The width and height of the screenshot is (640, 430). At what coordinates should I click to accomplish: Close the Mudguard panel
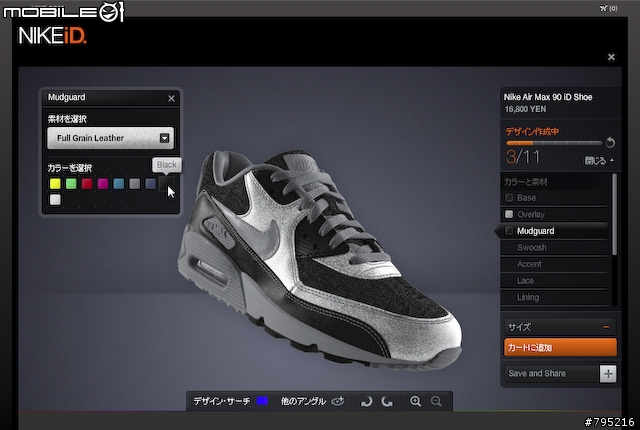(x=171, y=98)
